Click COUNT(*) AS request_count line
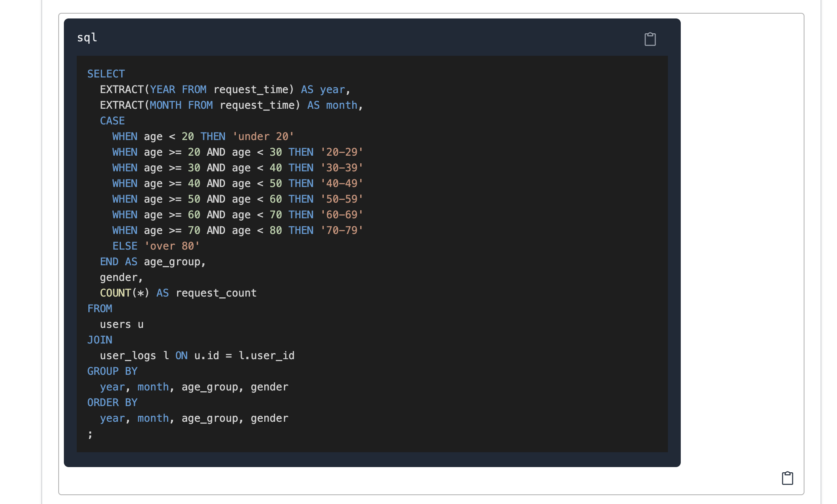 point(178,293)
